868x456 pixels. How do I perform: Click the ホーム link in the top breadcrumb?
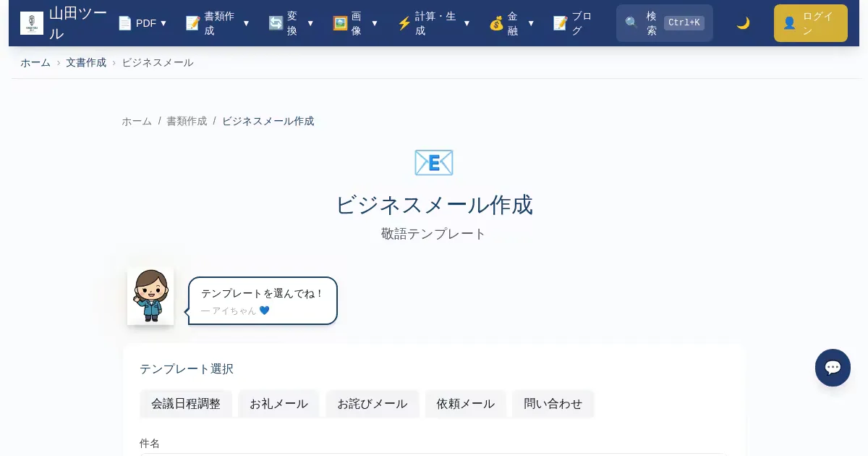35,62
